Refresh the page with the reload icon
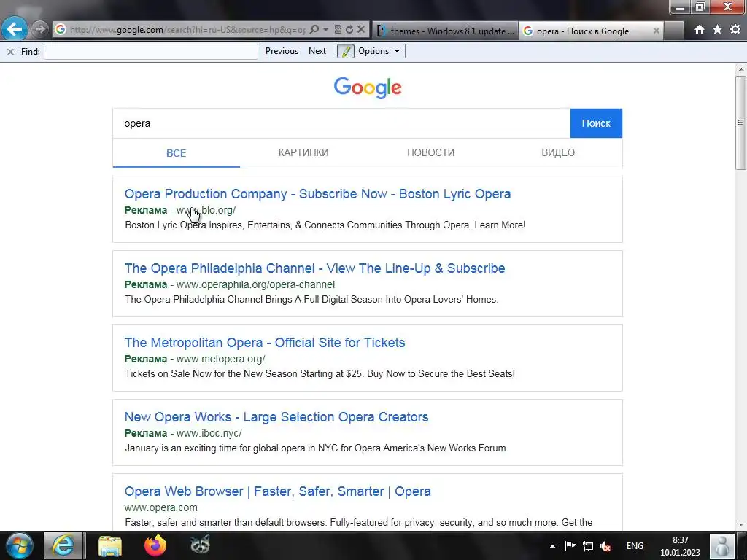747x560 pixels. click(x=349, y=29)
